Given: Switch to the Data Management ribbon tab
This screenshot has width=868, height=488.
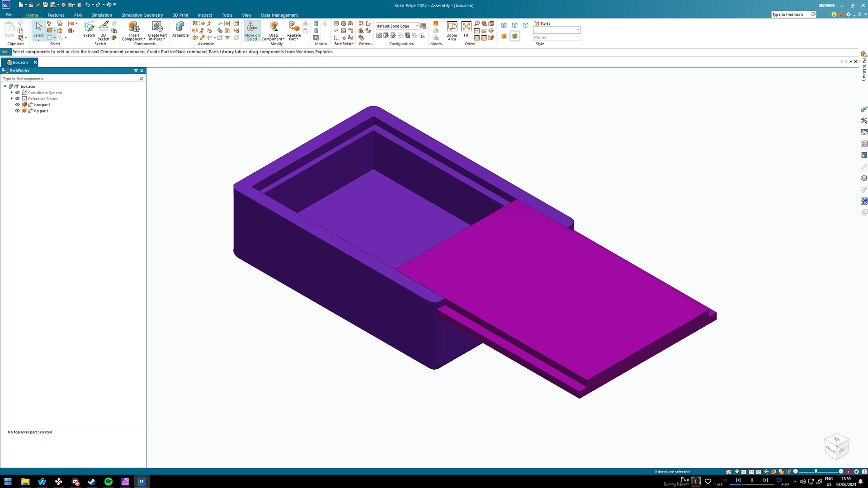Looking at the screenshot, I should [x=279, y=15].
